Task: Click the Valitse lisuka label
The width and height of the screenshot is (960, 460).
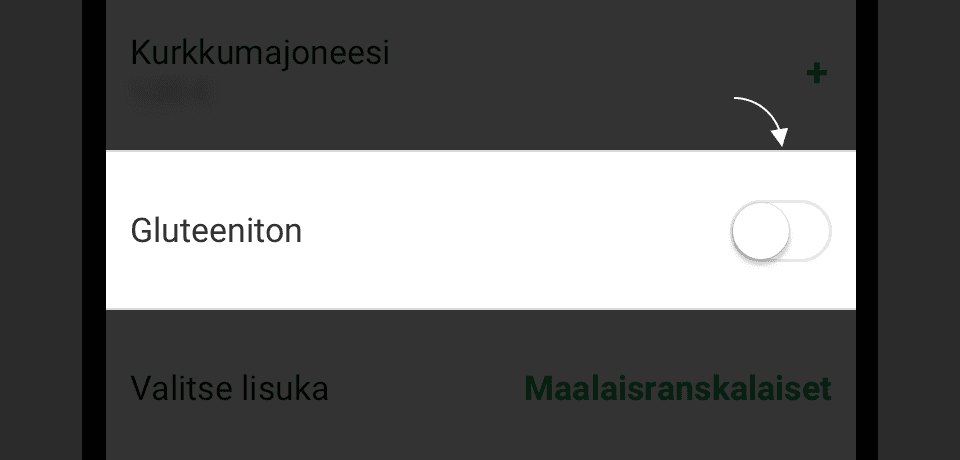Action: pos(229,388)
